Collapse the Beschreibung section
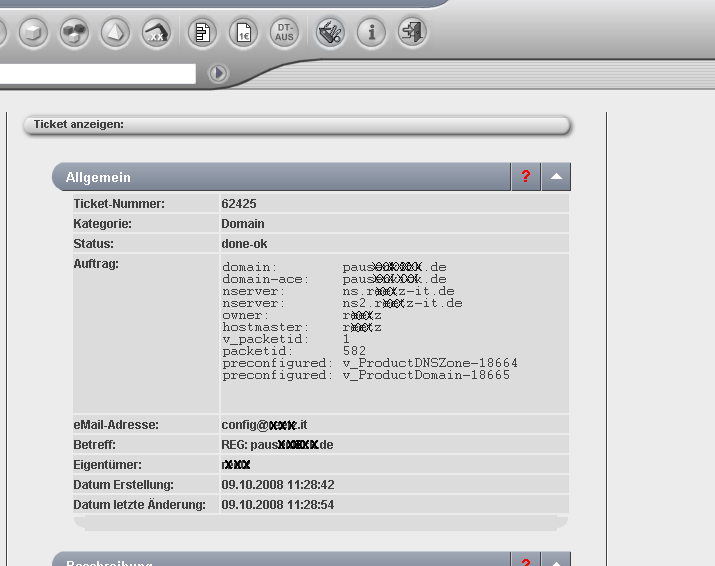 pyautogui.click(x=557, y=561)
